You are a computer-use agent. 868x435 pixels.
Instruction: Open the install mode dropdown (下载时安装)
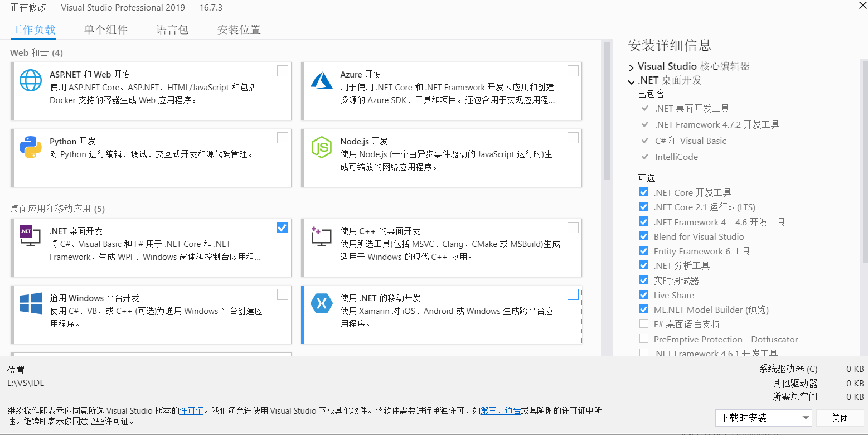764,418
